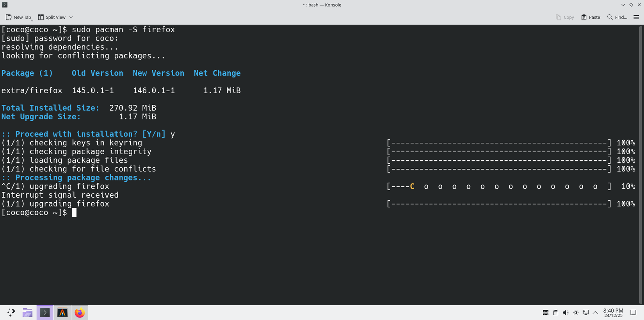The image size is (644, 320).
Task: Click 'Total Installed Size:' label
Action: click(50, 108)
